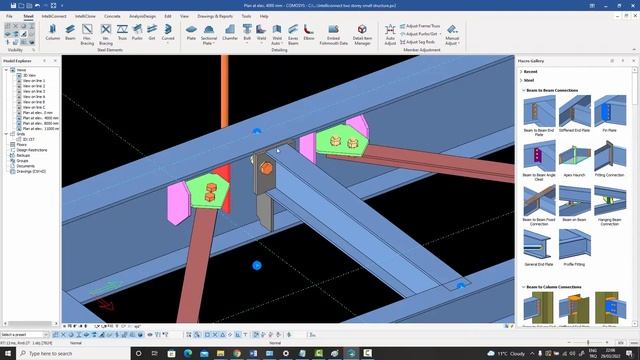
Task: Select the Weld tool
Action: point(261,33)
